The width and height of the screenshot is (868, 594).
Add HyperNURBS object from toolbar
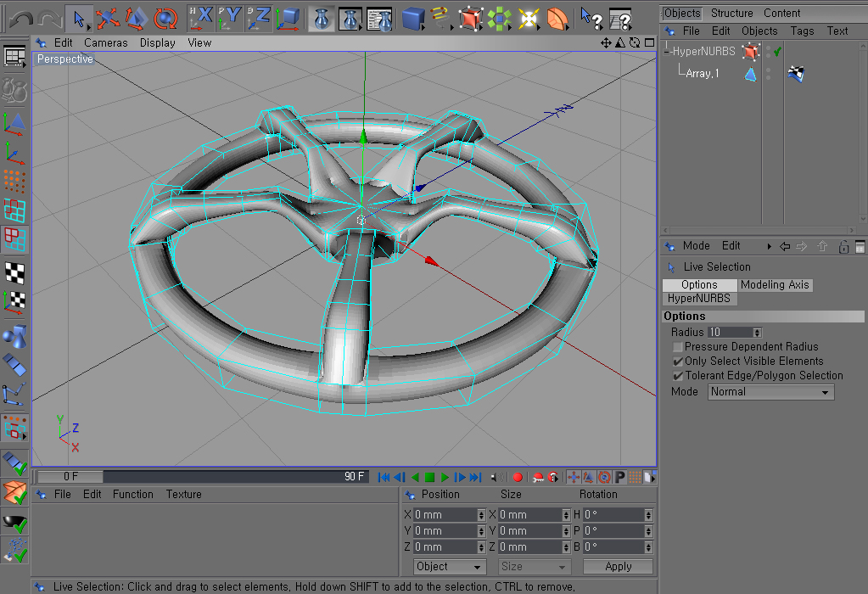[471, 19]
